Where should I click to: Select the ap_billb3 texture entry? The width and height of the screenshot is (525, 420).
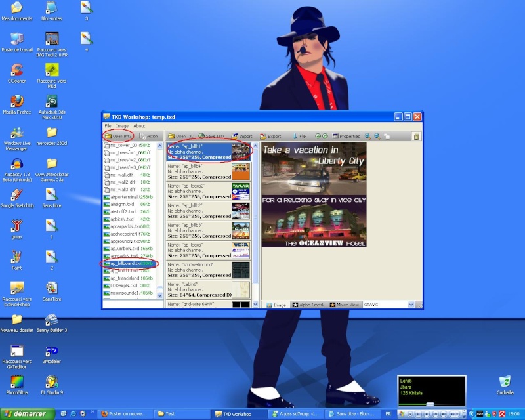pos(209,231)
